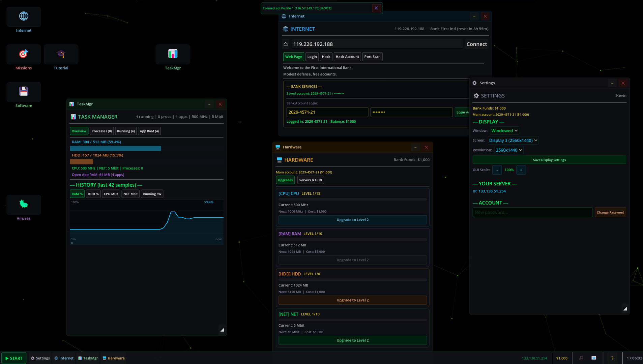Expand the Window mode dropdown

504,131
